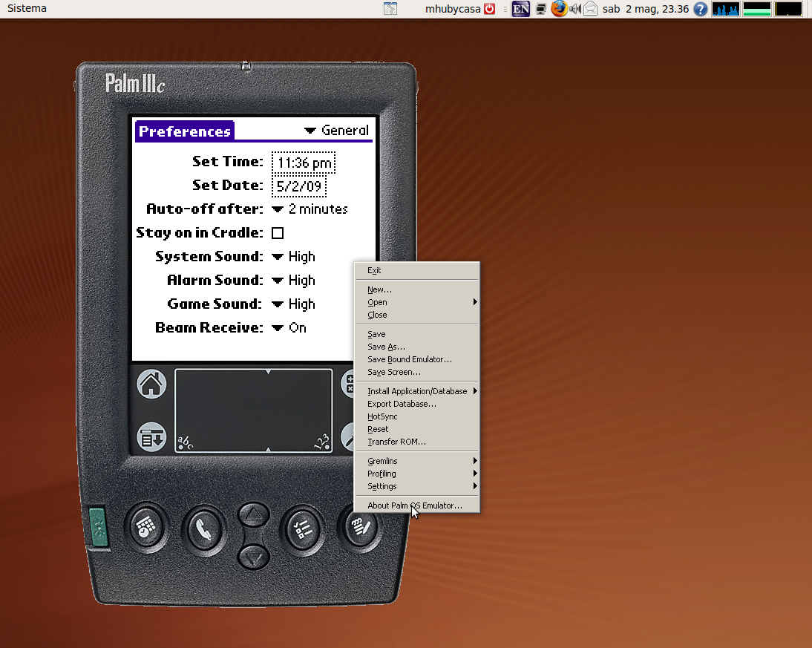Image resolution: width=812 pixels, height=648 pixels.
Task: Tap the 123 Graffiti keyboard corner
Action: coord(322,442)
